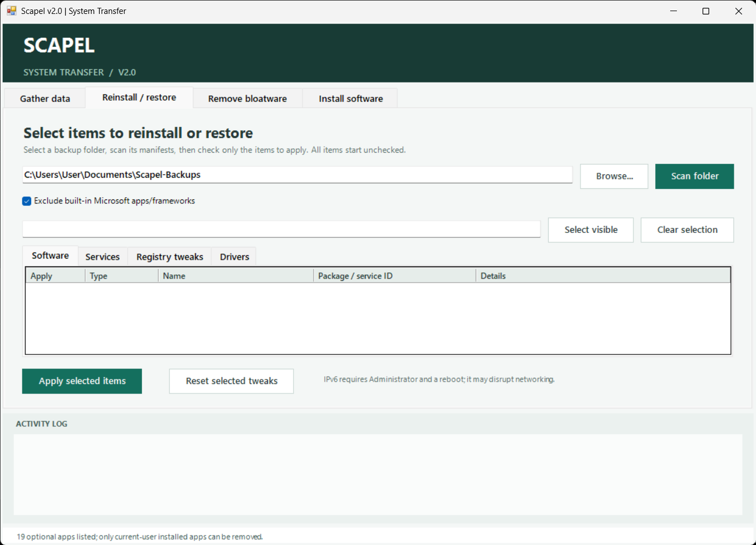The width and height of the screenshot is (756, 545).
Task: Click the Scapel app icon in title bar
Action: 11,11
